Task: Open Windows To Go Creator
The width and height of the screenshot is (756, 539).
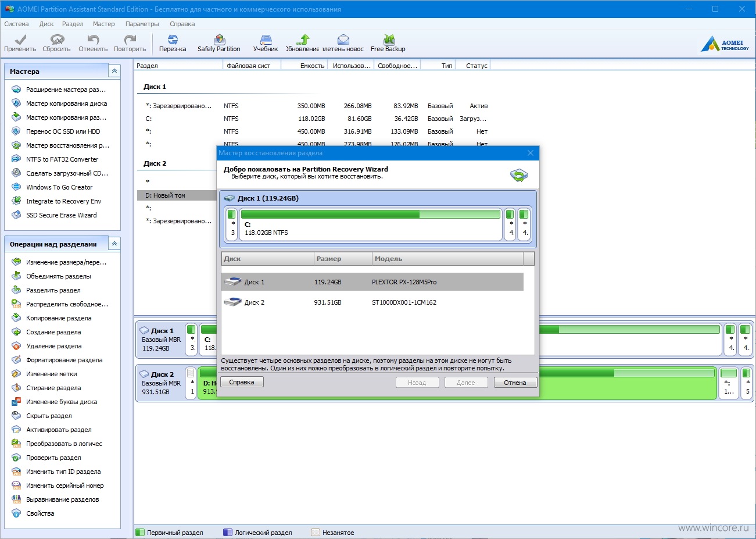Action: click(x=52, y=187)
